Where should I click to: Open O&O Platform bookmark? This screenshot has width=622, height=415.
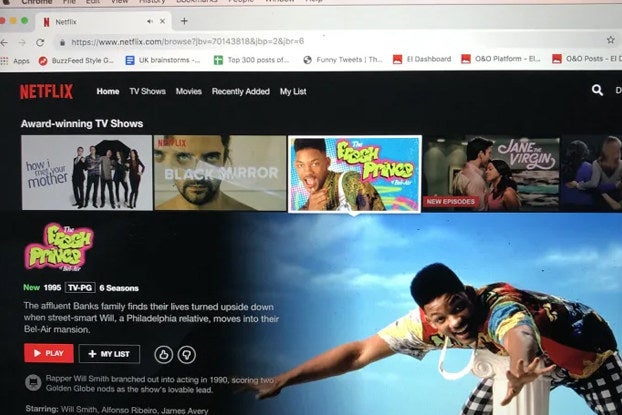coord(501,59)
